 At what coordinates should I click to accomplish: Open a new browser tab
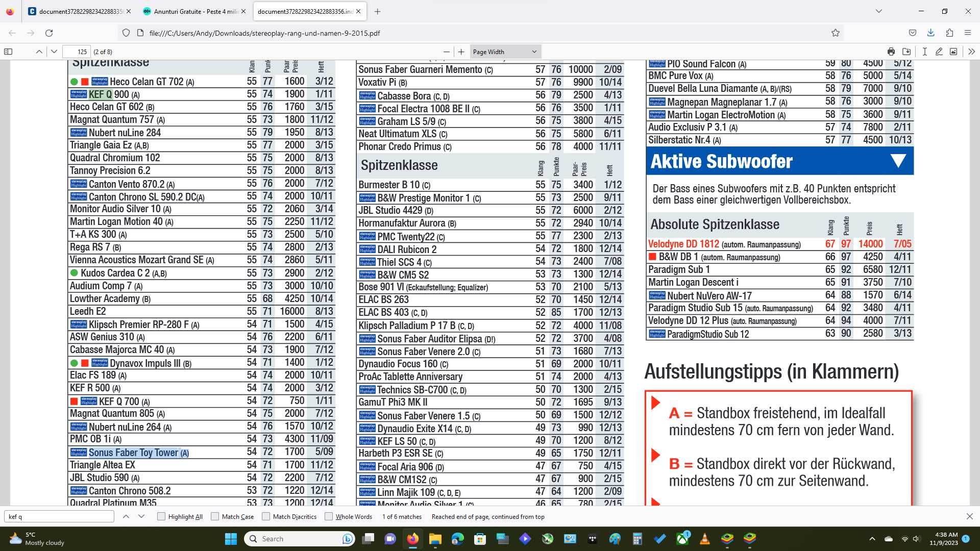[x=377, y=11]
